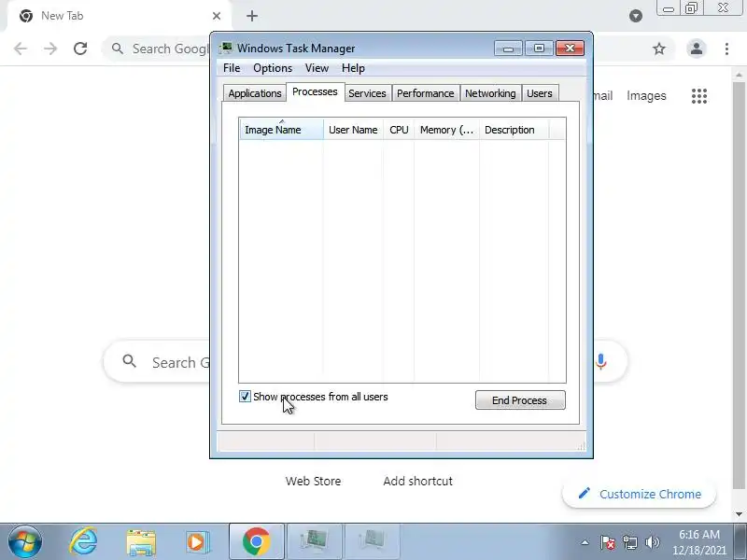The height and width of the screenshot is (560, 747).
Task: Reload the page with refresh icon
Action: (80, 49)
